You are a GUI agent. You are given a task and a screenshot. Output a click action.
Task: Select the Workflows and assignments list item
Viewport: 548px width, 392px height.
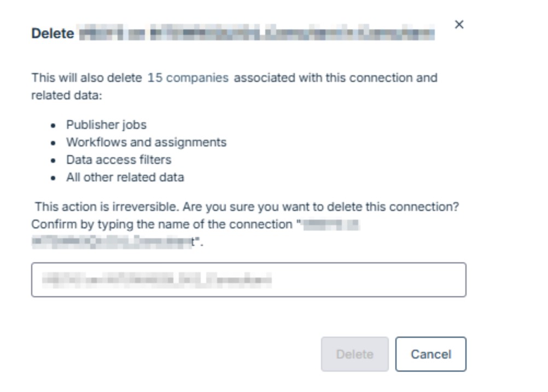click(146, 142)
